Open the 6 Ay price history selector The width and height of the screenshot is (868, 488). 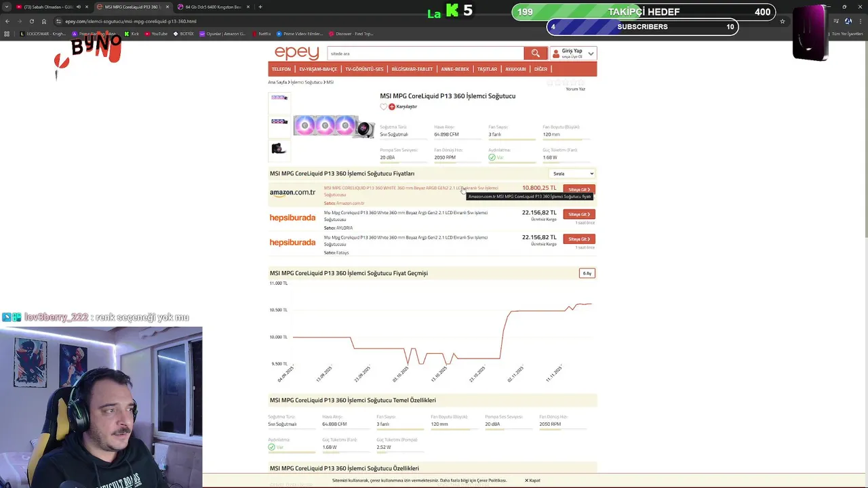tap(587, 273)
